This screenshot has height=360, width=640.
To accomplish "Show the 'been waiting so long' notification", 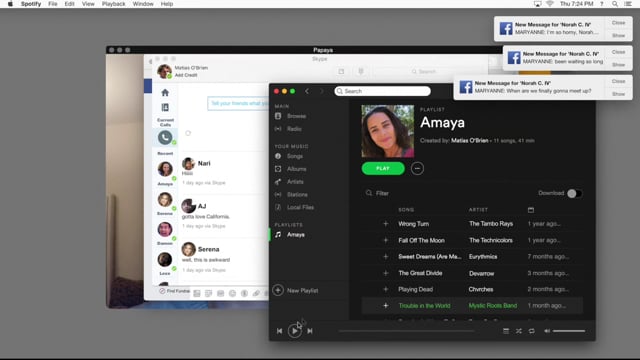I will [618, 65].
